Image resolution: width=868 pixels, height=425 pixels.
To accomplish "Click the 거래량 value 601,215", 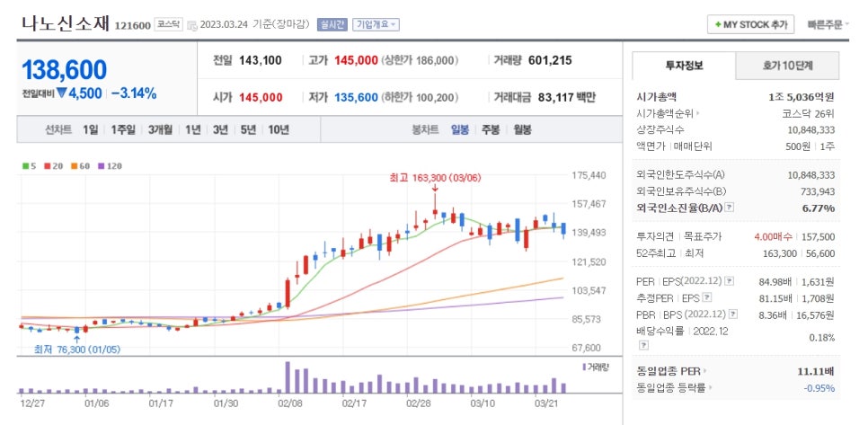I will click(x=550, y=60).
